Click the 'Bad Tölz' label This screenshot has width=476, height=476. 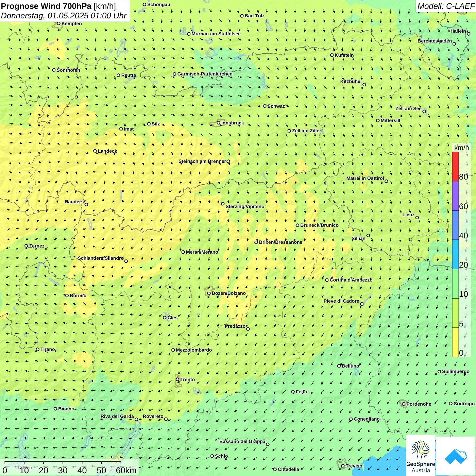[x=254, y=16]
